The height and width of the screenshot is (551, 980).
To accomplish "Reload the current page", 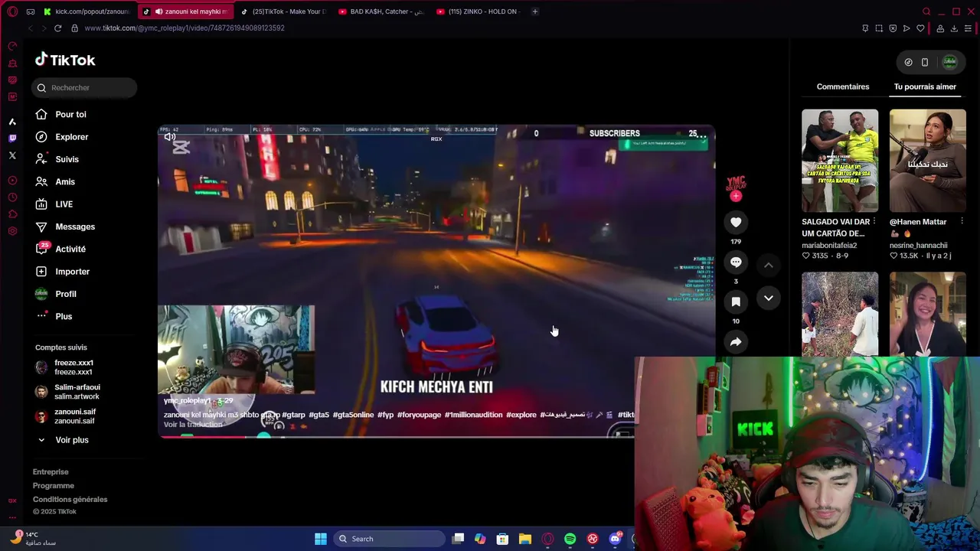I will click(x=57, y=28).
